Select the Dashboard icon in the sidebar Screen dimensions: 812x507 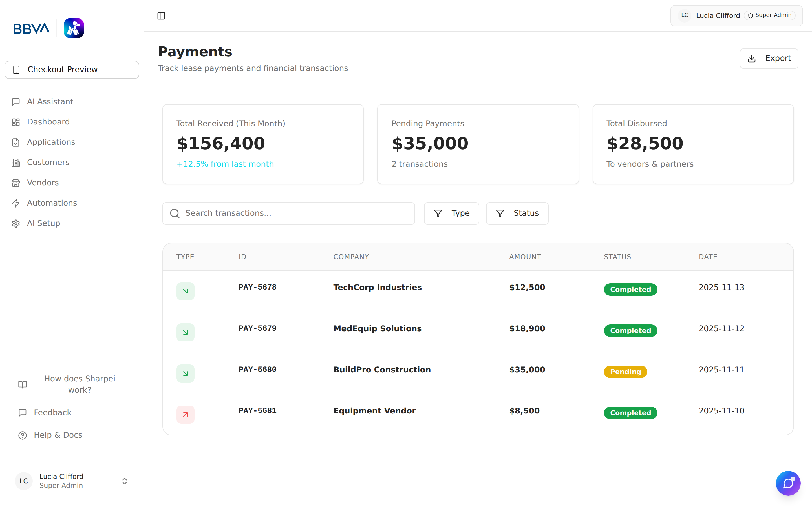click(16, 122)
